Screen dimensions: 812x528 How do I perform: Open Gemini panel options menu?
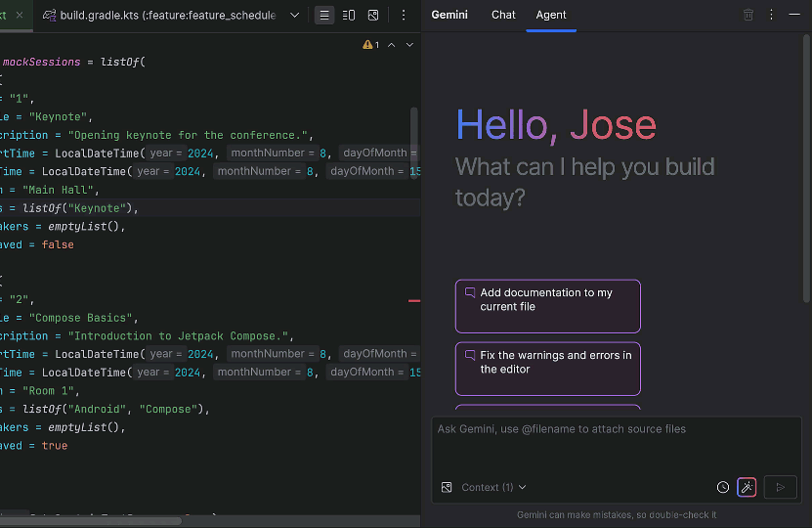pyautogui.click(x=771, y=15)
